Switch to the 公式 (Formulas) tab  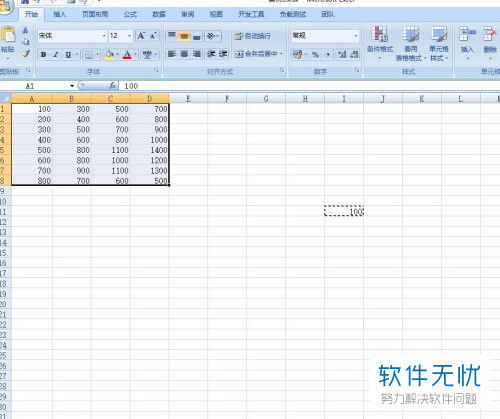pyautogui.click(x=130, y=14)
